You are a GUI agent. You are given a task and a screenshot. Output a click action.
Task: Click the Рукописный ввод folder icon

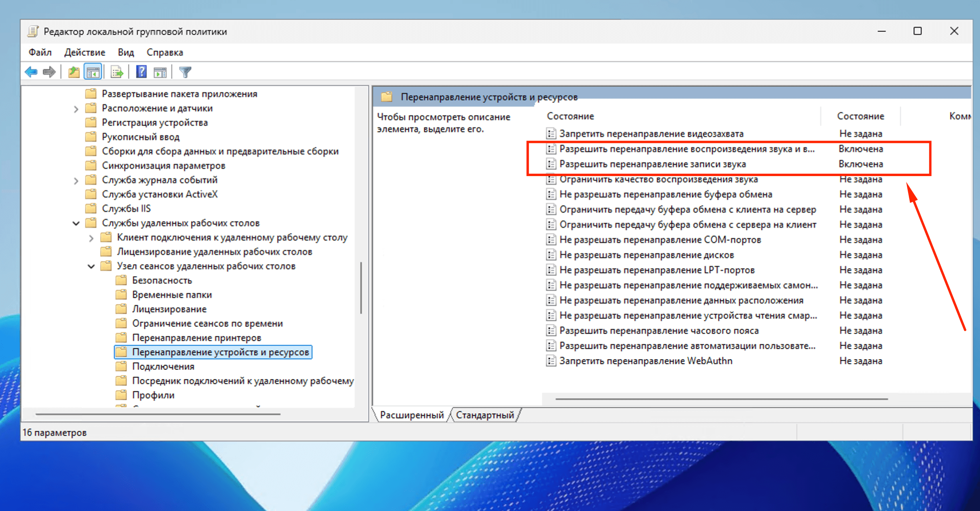click(91, 137)
